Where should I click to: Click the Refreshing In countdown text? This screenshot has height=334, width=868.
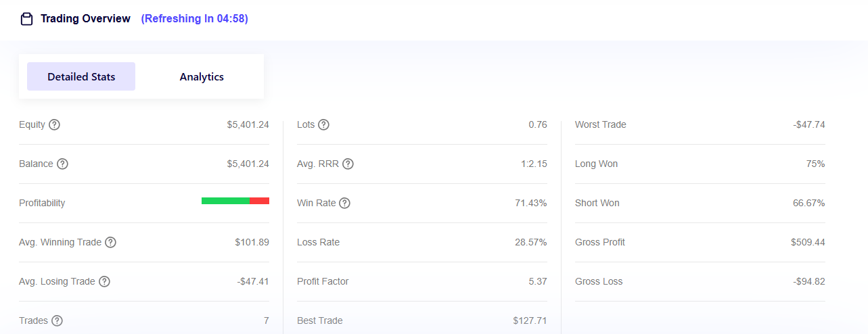click(194, 19)
